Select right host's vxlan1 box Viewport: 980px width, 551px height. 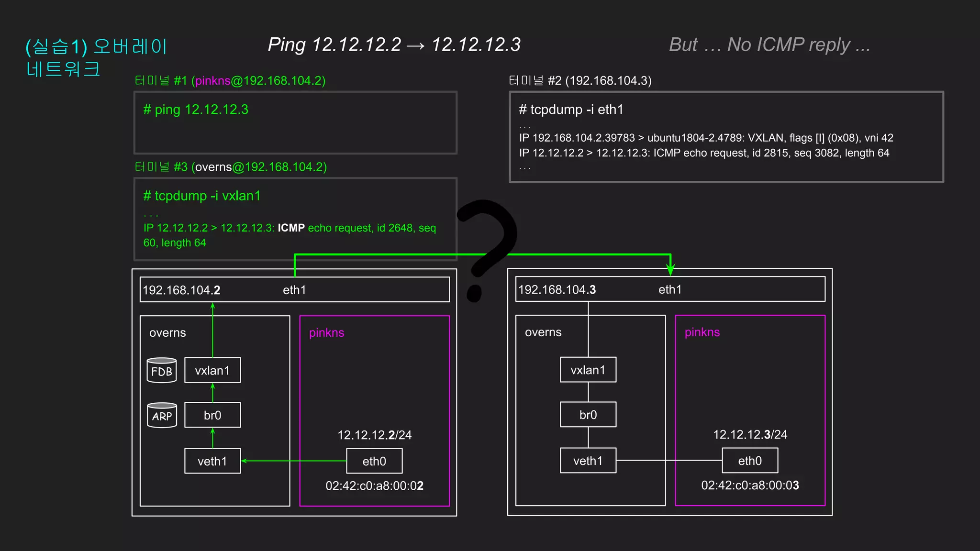click(588, 370)
